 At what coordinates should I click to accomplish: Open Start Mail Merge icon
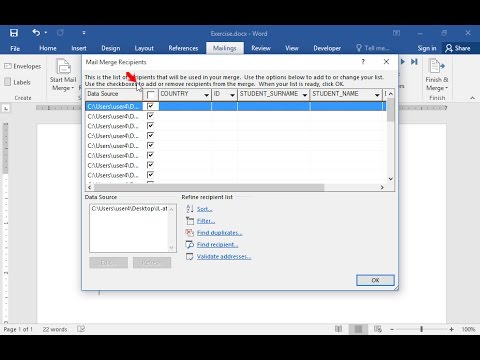[x=63, y=66]
